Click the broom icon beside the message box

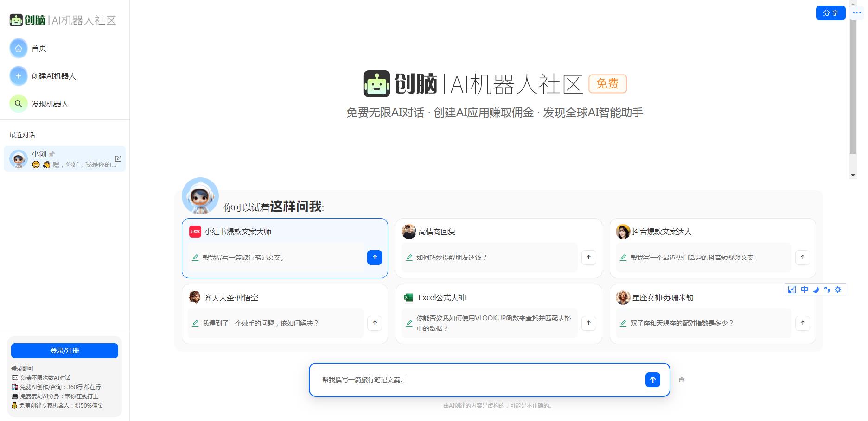click(x=682, y=379)
